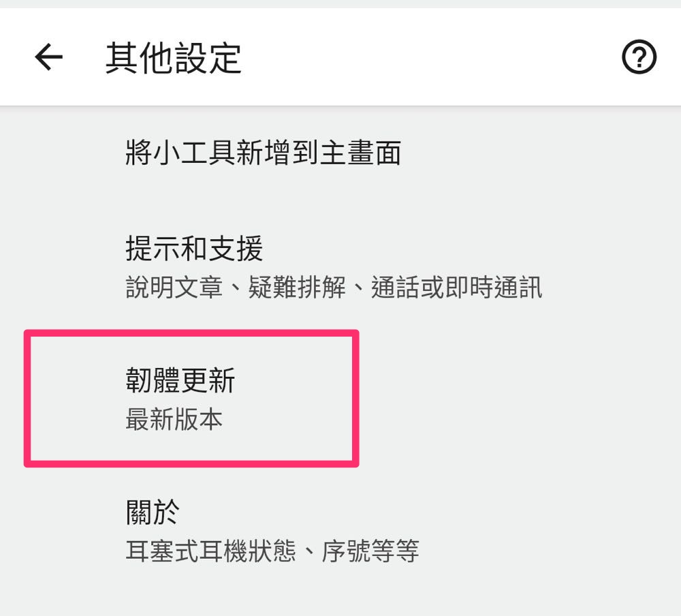
Task: Click the 最新版本 status text
Action: point(174,420)
